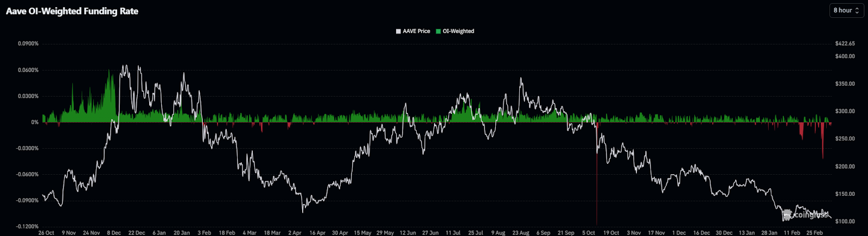Viewport: 868px width, 236px height.
Task: Click the chart title Aave OI-Weighted Funding Rate
Action: point(72,11)
